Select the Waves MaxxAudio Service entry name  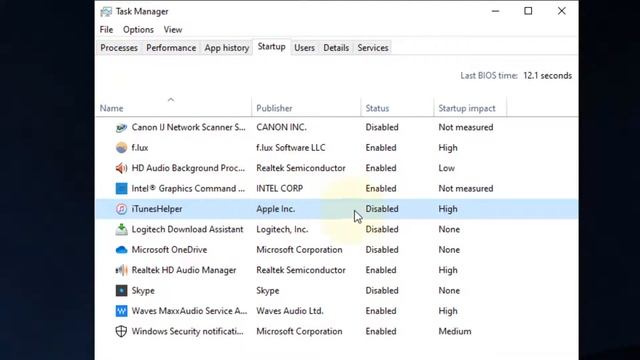pos(189,311)
